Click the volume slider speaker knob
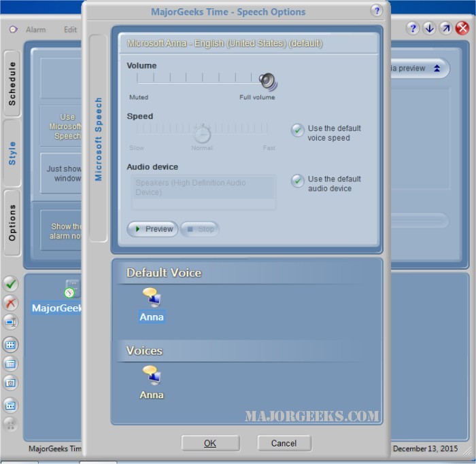 coord(268,82)
